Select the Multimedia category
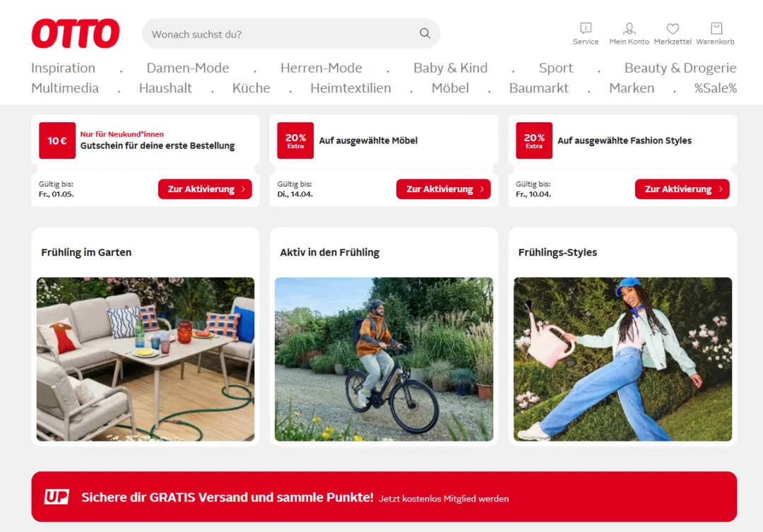763x532 pixels. (x=65, y=88)
